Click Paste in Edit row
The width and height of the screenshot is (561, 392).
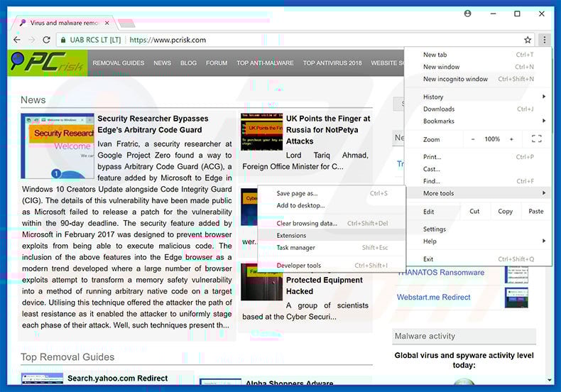click(536, 212)
